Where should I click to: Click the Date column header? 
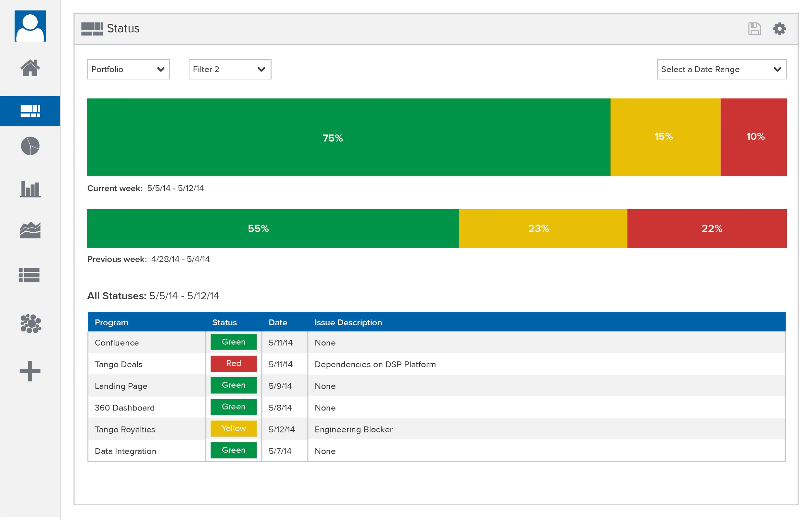(278, 322)
